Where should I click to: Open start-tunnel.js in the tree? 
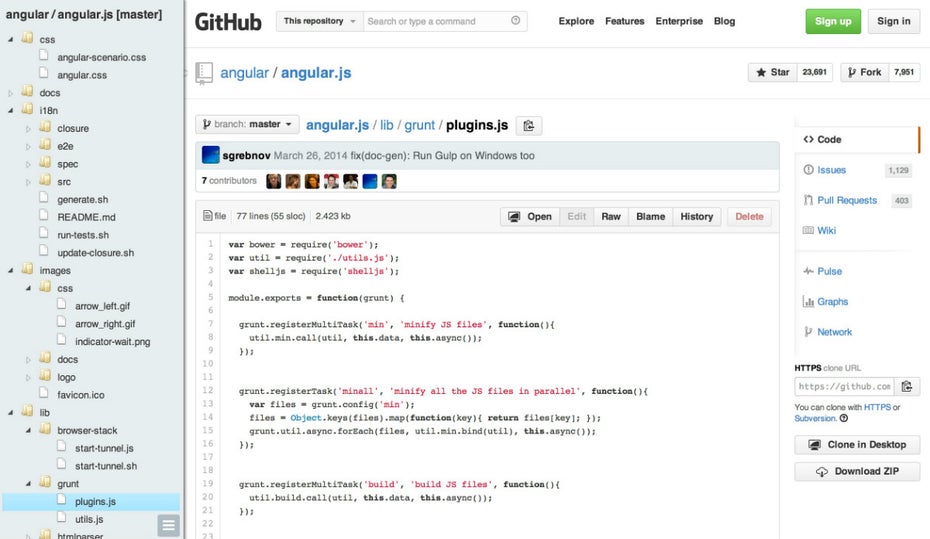tap(104, 448)
